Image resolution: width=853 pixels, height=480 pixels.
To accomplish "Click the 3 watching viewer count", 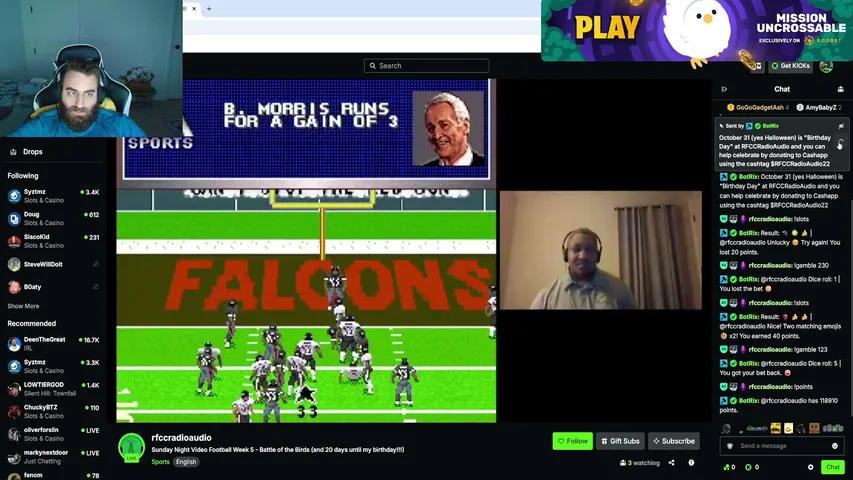I will [x=640, y=463].
